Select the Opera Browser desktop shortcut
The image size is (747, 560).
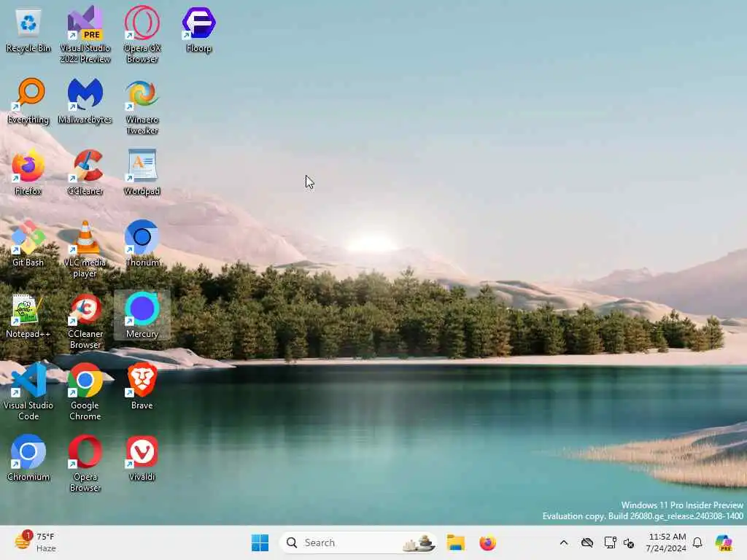click(85, 464)
